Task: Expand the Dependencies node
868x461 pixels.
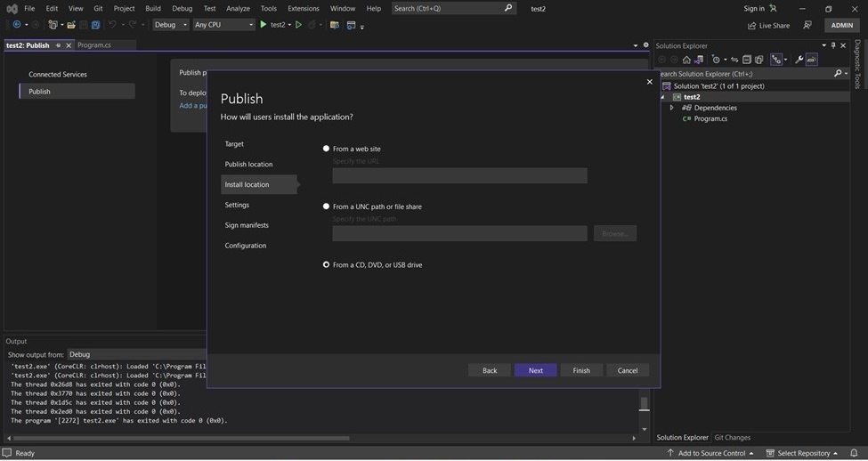Action: tap(672, 108)
